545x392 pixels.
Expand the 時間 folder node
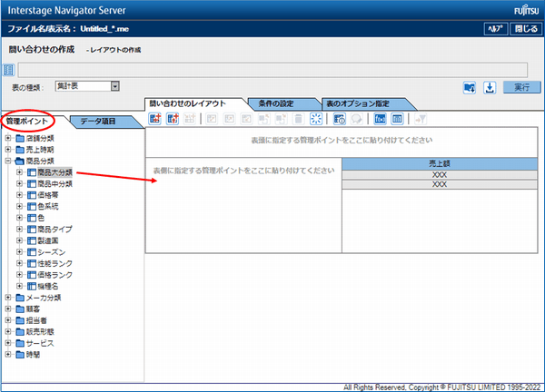(8, 355)
